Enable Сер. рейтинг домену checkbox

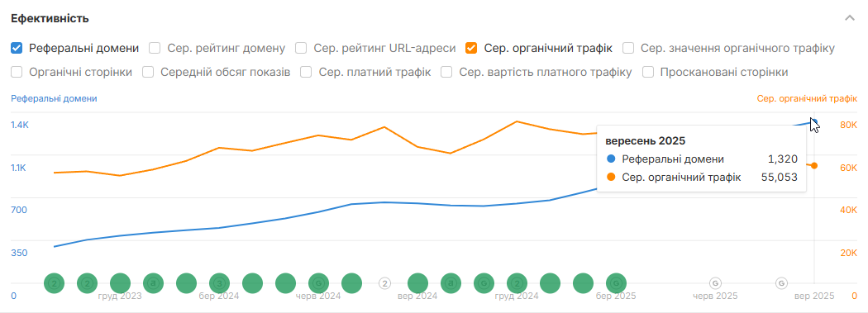tap(155, 48)
